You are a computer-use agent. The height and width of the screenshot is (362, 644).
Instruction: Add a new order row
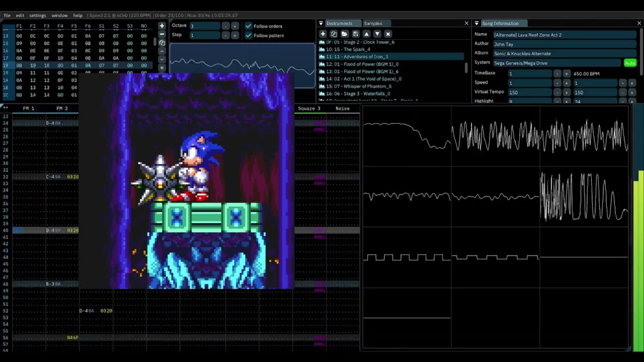[162, 26]
